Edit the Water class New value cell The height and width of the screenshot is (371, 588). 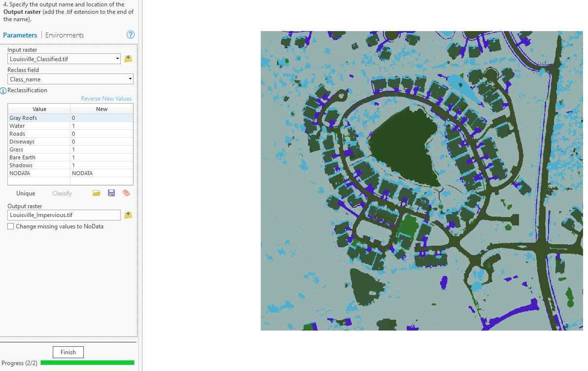tap(101, 125)
